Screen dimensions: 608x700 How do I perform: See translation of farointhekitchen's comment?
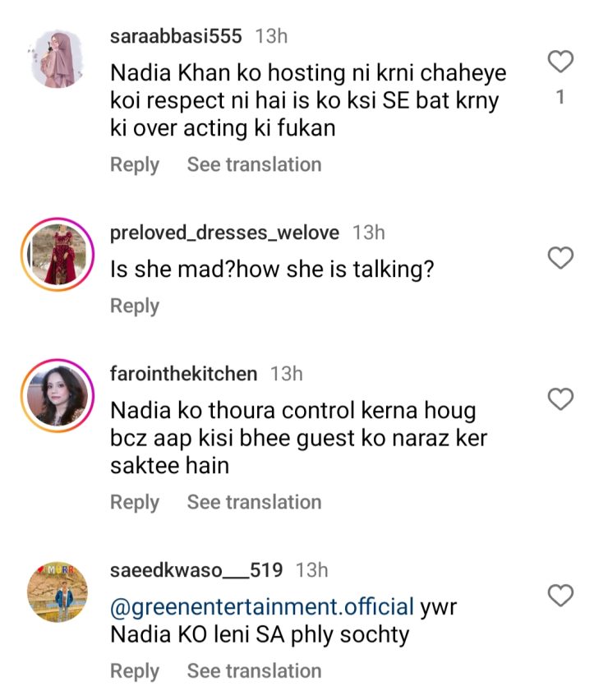254,502
